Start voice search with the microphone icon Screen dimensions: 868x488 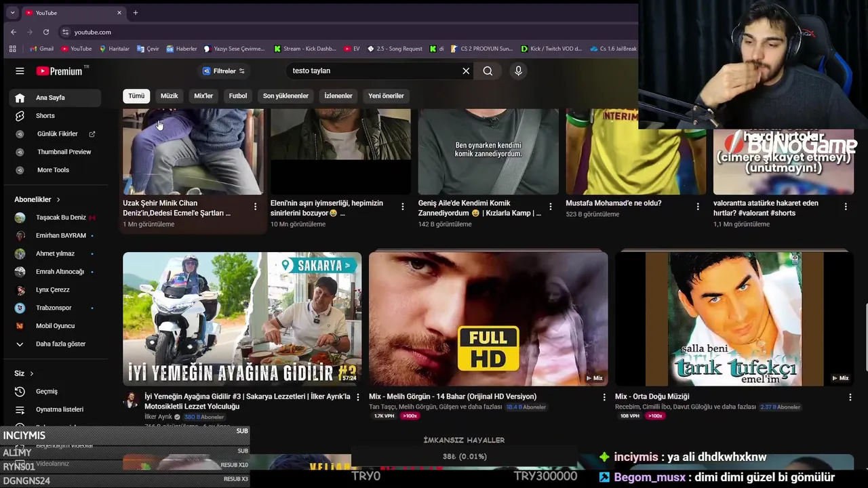[518, 70]
